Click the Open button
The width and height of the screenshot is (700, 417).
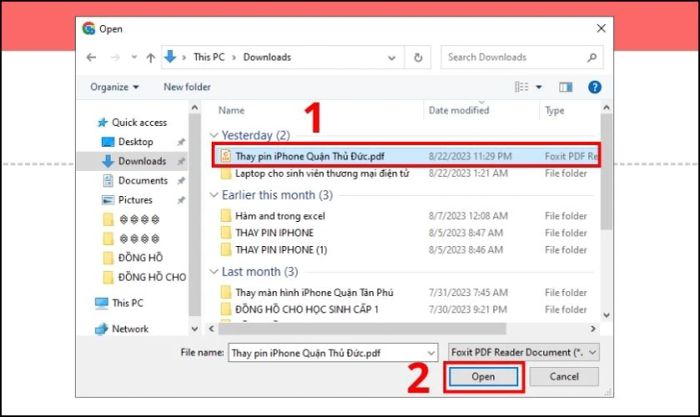483,377
